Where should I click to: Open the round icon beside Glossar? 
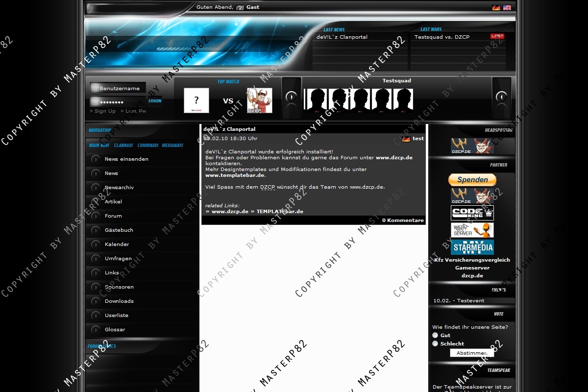[x=96, y=330]
